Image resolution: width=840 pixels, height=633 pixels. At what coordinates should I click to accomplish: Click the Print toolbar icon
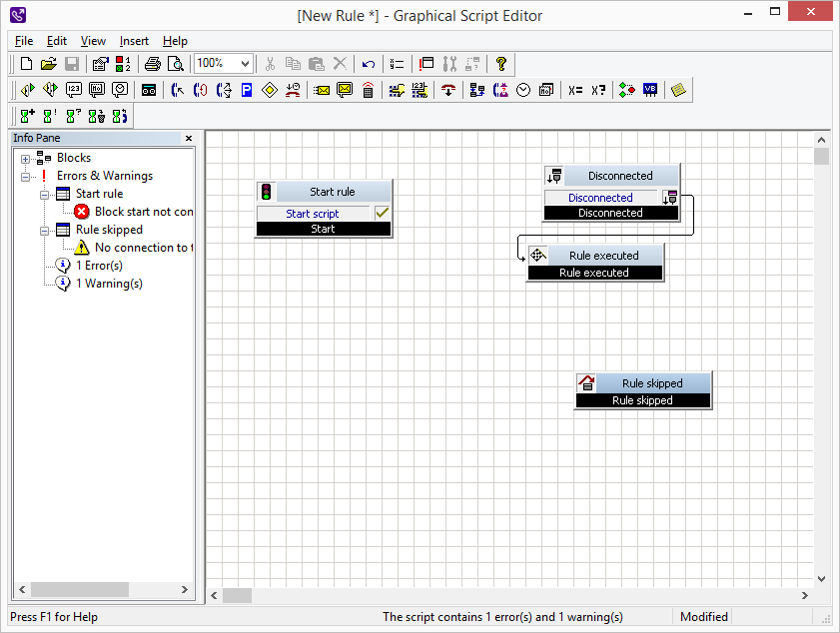pos(152,64)
